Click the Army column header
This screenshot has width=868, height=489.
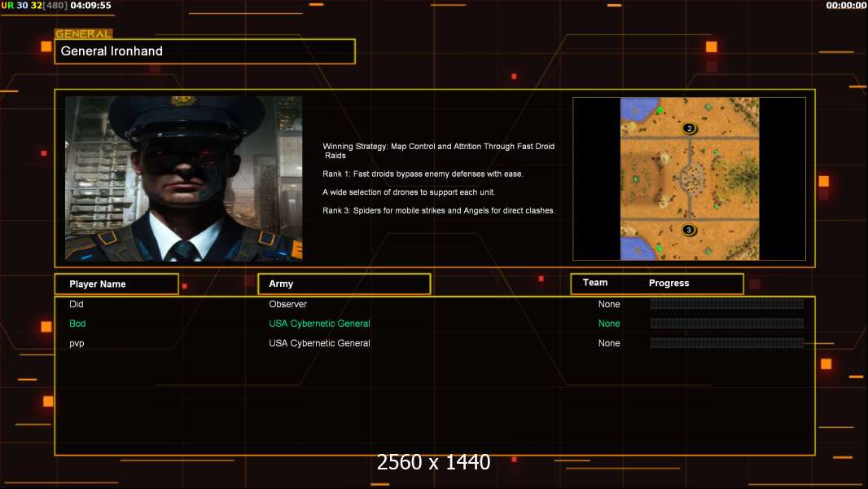(x=344, y=284)
